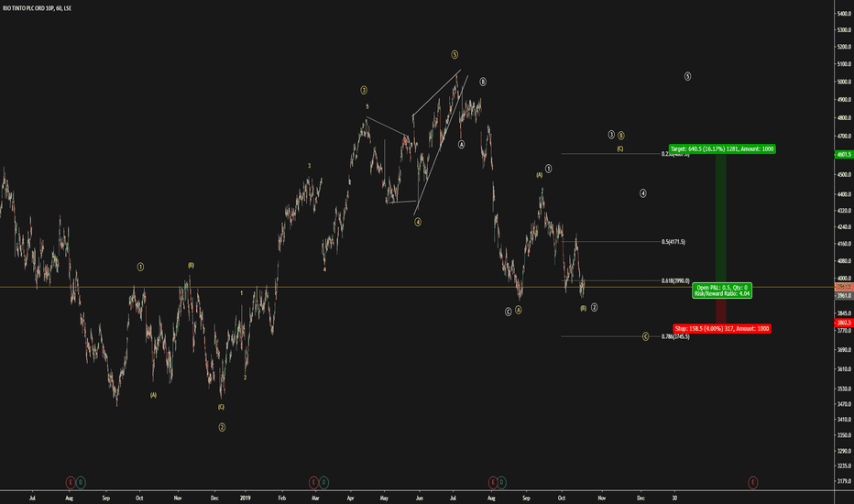Click the future earnings E marker after Dec

[752, 482]
